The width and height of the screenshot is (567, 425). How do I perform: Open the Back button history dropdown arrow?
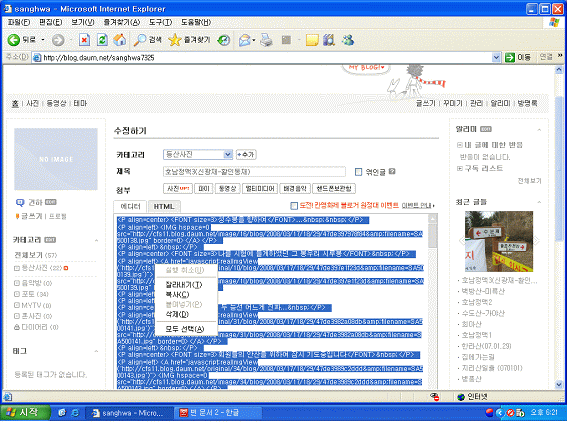43,40
